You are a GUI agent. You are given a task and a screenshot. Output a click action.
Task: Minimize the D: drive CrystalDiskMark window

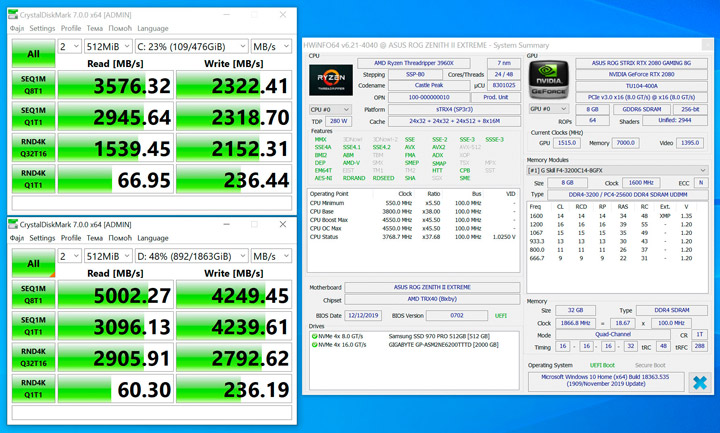pyautogui.click(x=226, y=224)
